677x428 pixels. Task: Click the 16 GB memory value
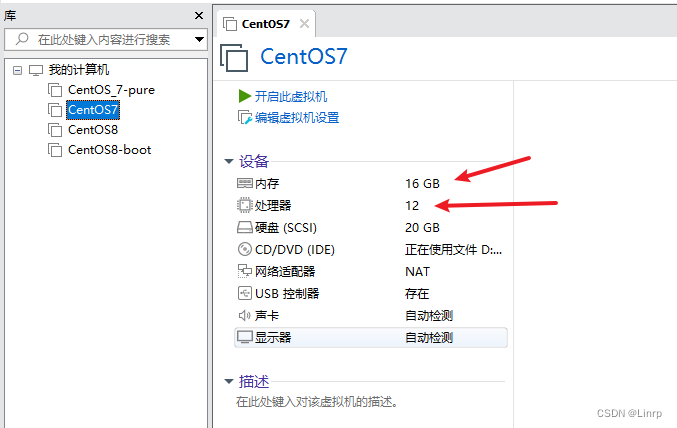422,184
